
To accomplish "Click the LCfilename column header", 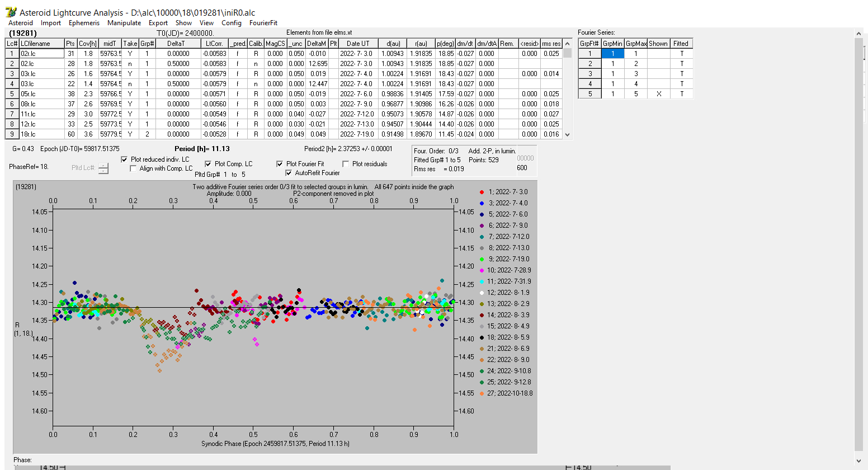I will 41,44.
